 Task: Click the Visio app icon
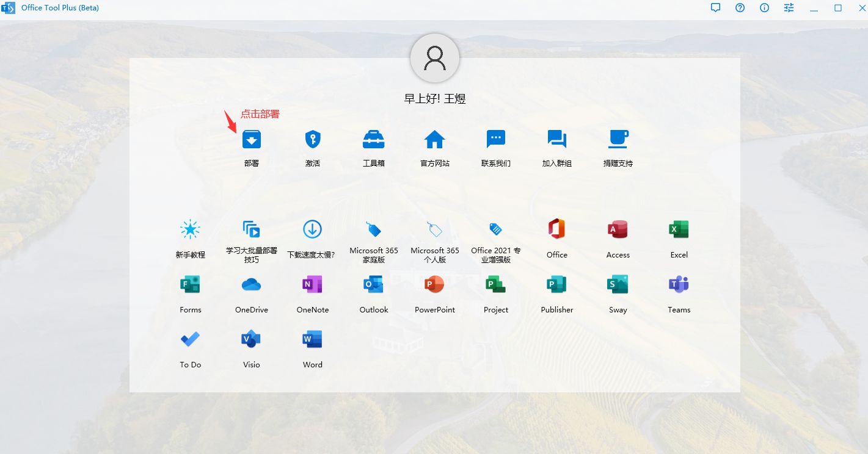pos(252,339)
